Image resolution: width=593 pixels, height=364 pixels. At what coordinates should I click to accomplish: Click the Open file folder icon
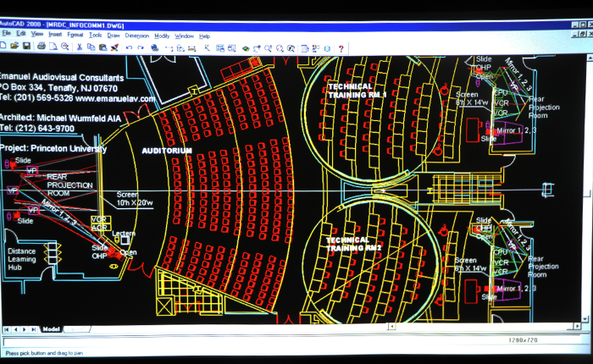coord(14,46)
